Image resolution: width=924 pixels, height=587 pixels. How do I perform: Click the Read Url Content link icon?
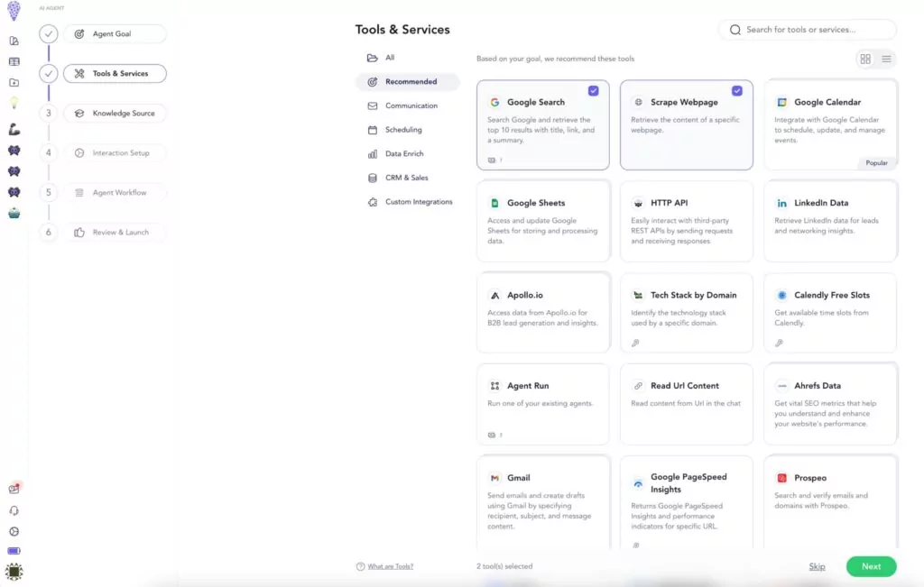(638, 386)
